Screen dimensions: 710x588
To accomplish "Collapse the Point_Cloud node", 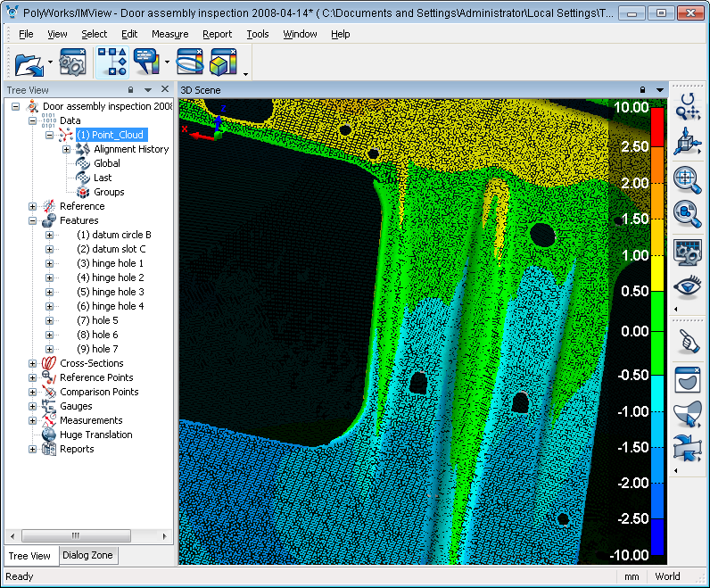I will (50, 135).
